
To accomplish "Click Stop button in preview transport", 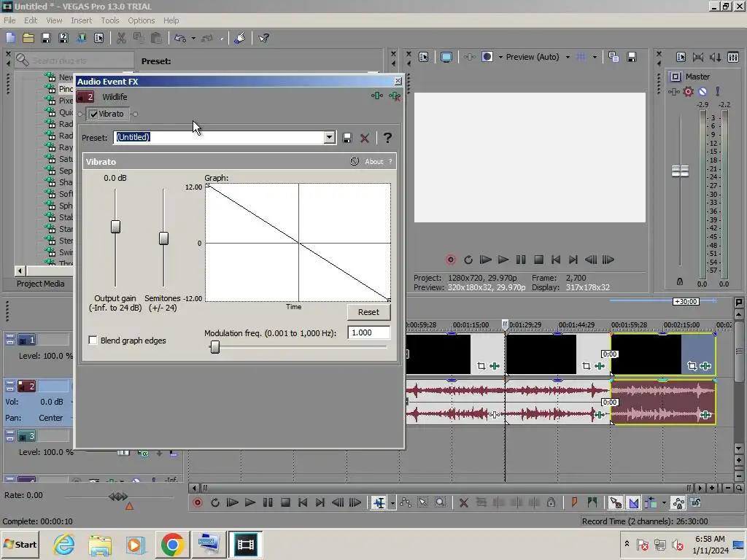I will pyautogui.click(x=538, y=260).
